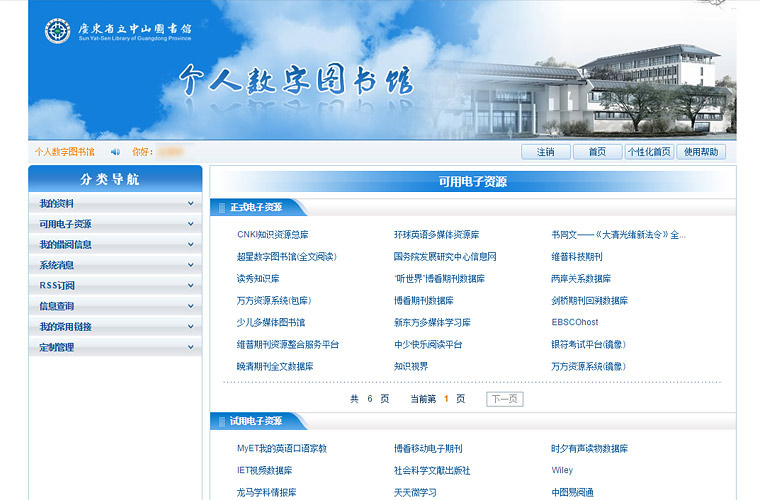Expand 我的借阅信息 chevron arrow
The width and height of the screenshot is (760, 500).
pos(191,245)
